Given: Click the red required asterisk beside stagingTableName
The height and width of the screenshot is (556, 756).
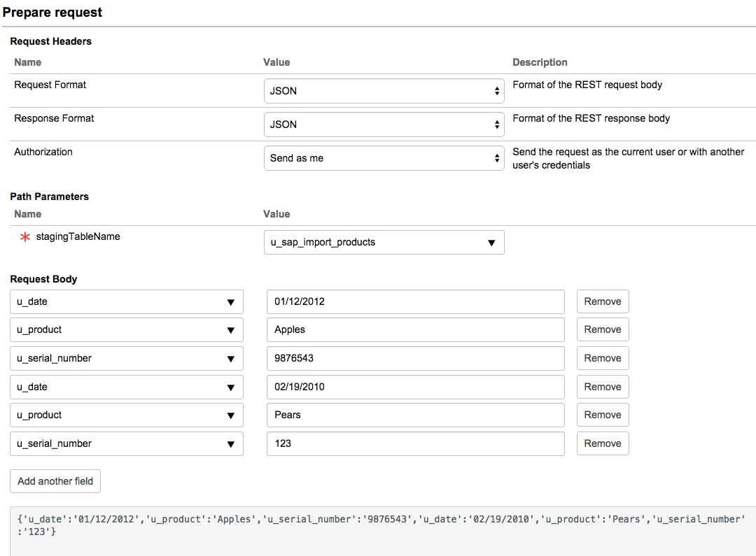Looking at the screenshot, I should [24, 237].
